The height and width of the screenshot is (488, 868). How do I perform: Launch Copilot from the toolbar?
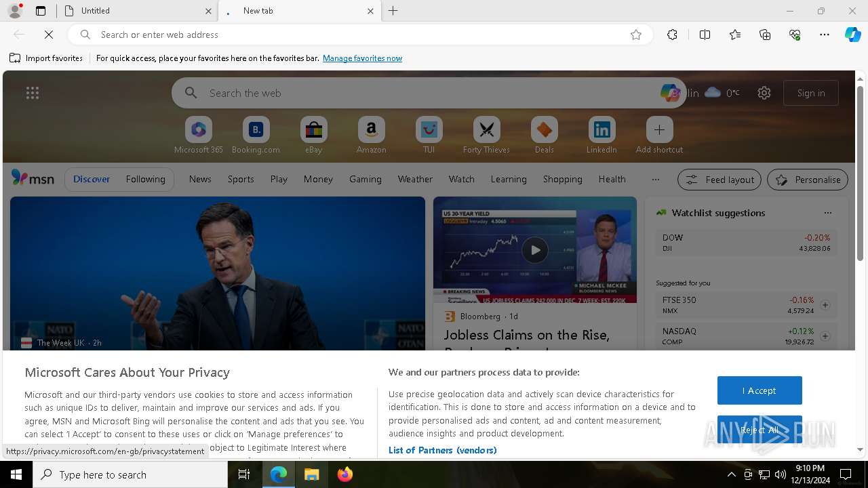click(x=852, y=35)
